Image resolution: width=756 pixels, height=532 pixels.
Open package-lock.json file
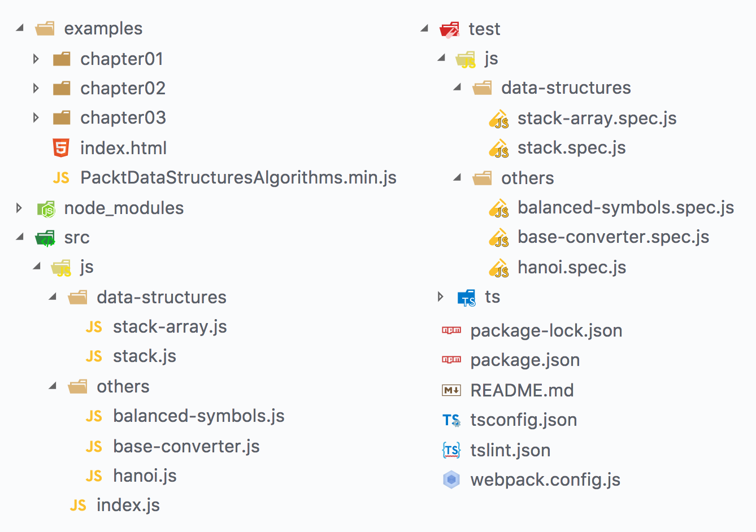click(546, 331)
